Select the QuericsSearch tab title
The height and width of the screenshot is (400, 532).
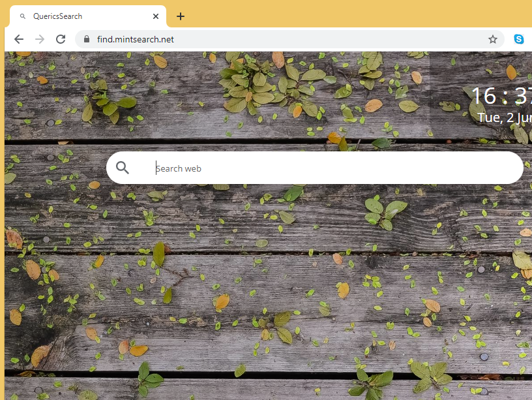(58, 16)
